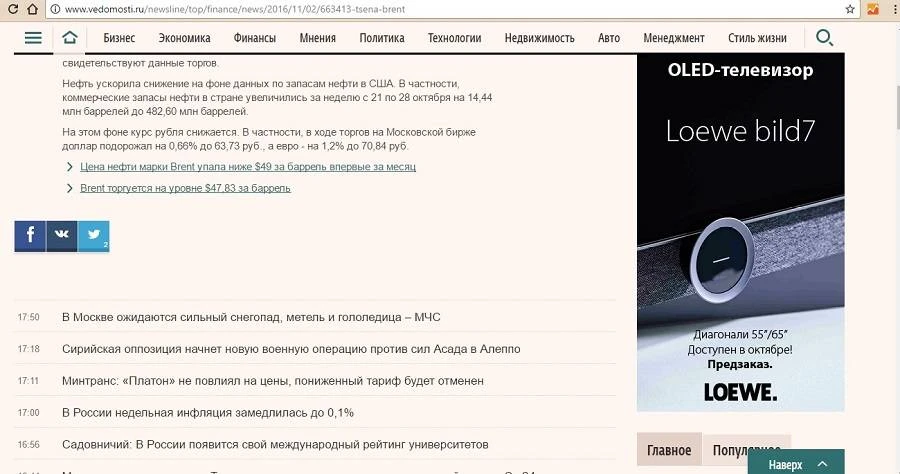This screenshot has width=900, height=474.
Task: Click the 17:50 timestamp
Action: [29, 317]
